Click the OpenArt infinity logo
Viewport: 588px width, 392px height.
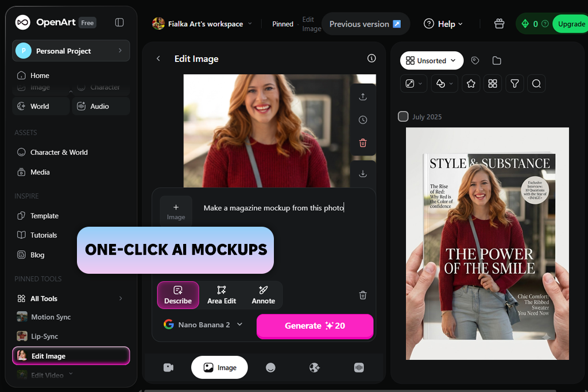pos(22,22)
